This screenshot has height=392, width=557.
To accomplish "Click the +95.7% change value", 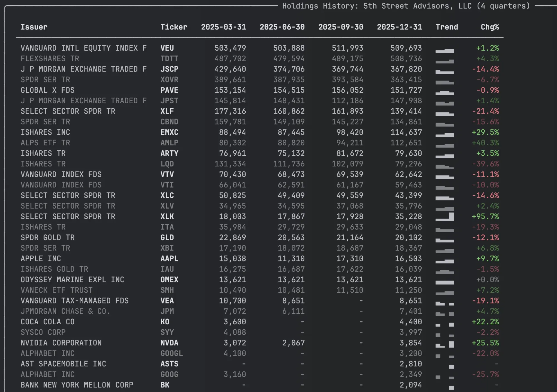I will pyautogui.click(x=485, y=217).
